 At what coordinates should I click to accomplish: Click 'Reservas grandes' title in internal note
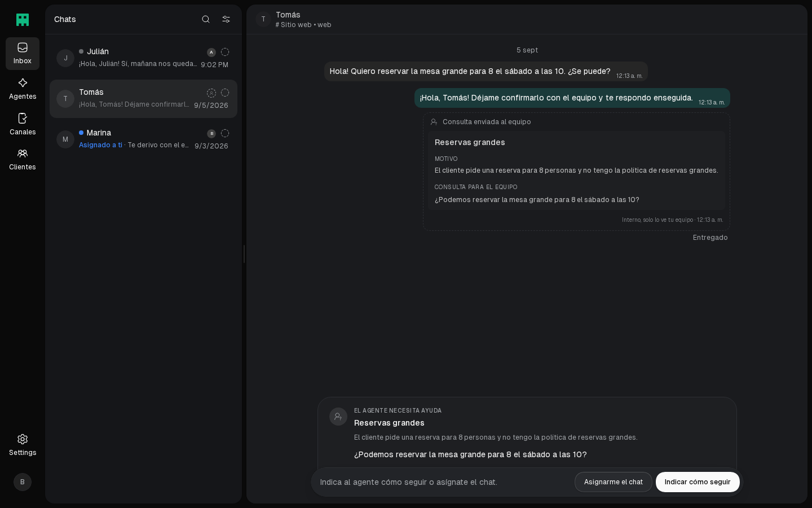point(470,142)
